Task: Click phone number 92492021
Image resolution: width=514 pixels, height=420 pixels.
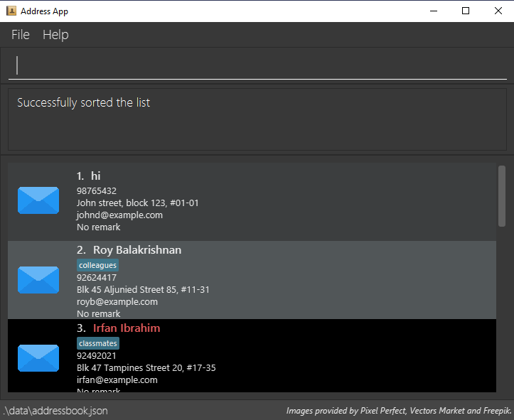Action: (x=97, y=356)
